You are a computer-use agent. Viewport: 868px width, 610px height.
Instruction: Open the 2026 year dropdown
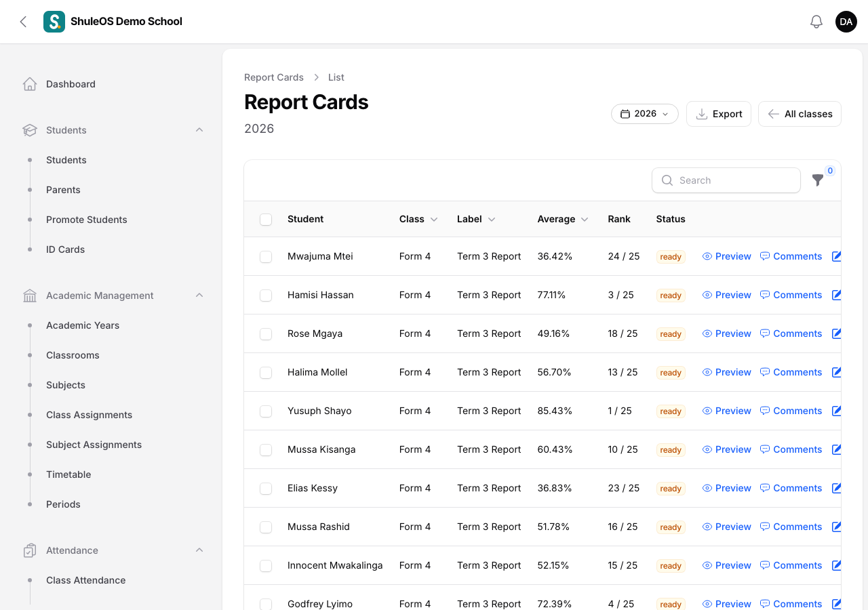click(645, 114)
